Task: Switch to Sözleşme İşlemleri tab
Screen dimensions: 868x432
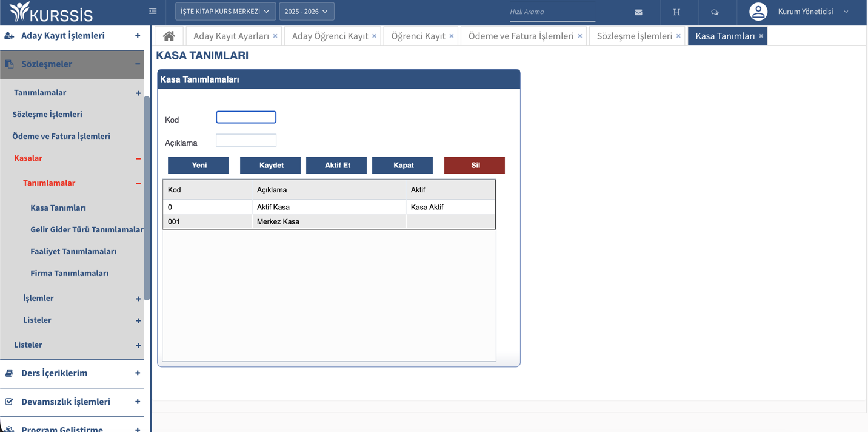Action: [633, 36]
